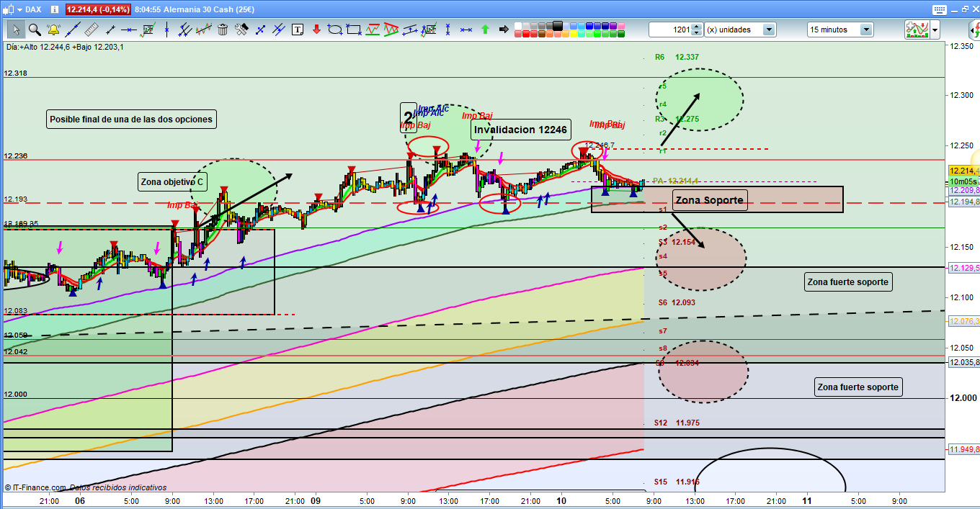Select the text annotation tool
980x509 pixels.
[x=298, y=30]
